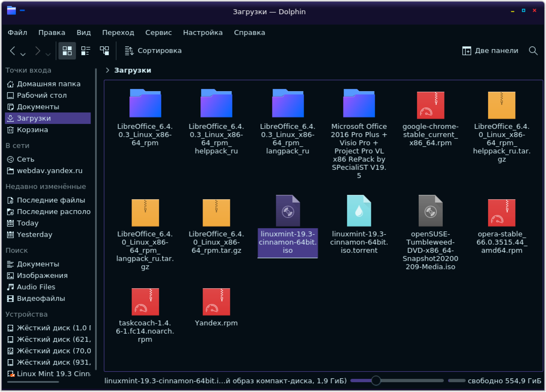Switch to compact view mode
The height and width of the screenshot is (392, 546).
(86, 51)
